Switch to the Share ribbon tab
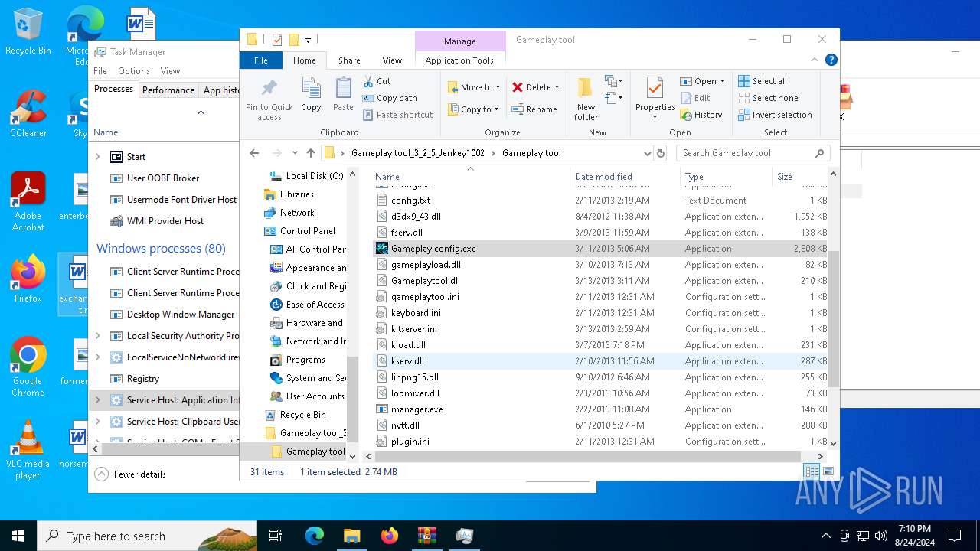980x551 pixels. click(x=349, y=60)
